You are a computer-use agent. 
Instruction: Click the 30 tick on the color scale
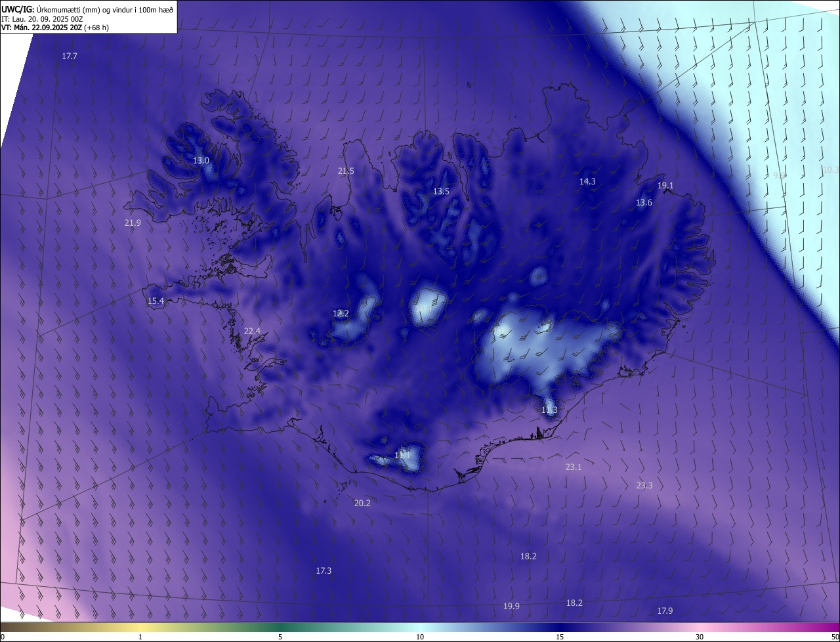coord(700,637)
